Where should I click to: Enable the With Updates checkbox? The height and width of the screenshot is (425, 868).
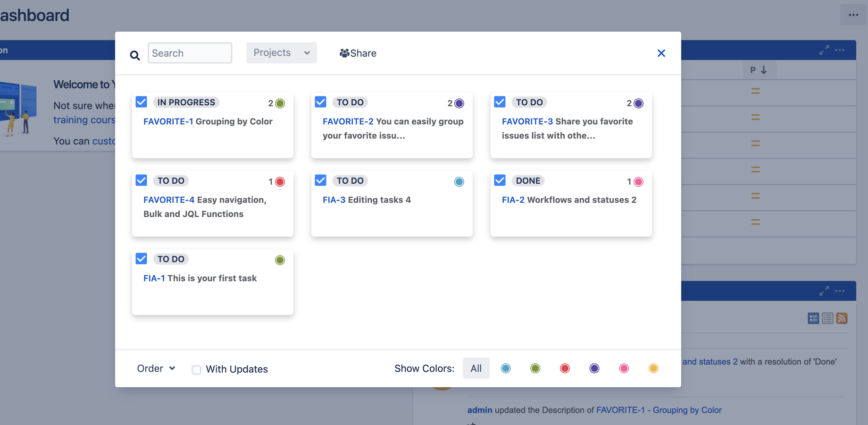196,370
